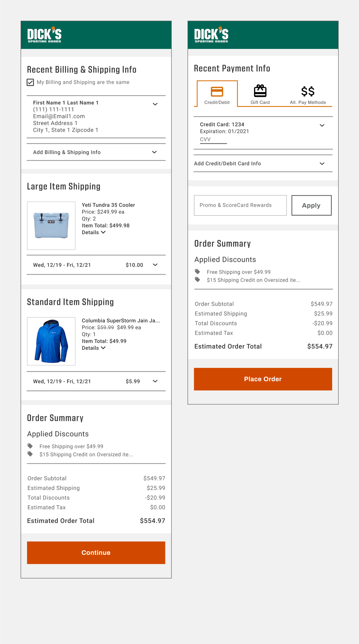This screenshot has width=359, height=644.
Task: Click the tag icon beside Free Shipping in the billing screen summary
Action: click(30, 446)
